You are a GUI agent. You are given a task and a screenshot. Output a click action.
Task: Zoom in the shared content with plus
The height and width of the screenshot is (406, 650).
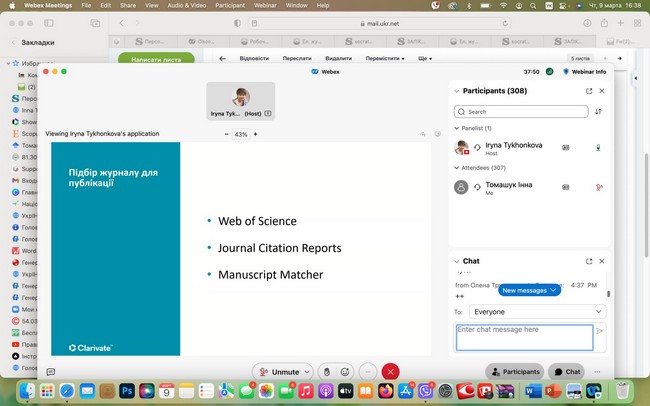pyautogui.click(x=255, y=134)
